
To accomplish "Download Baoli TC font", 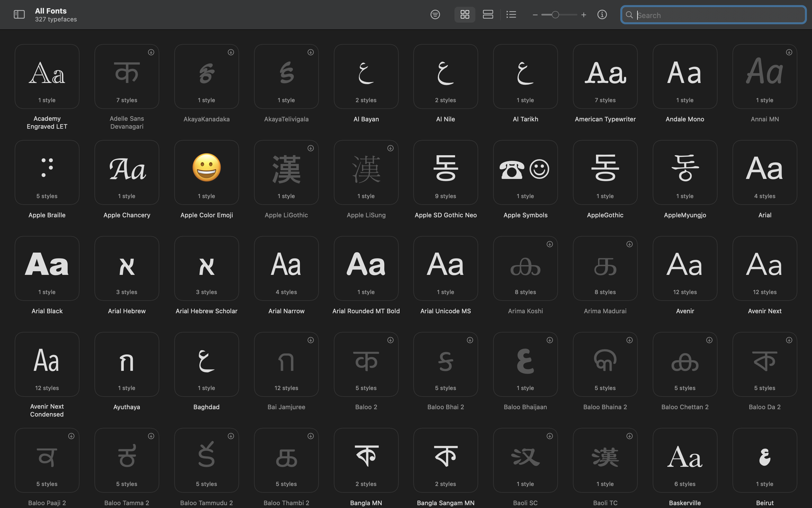I will point(630,436).
